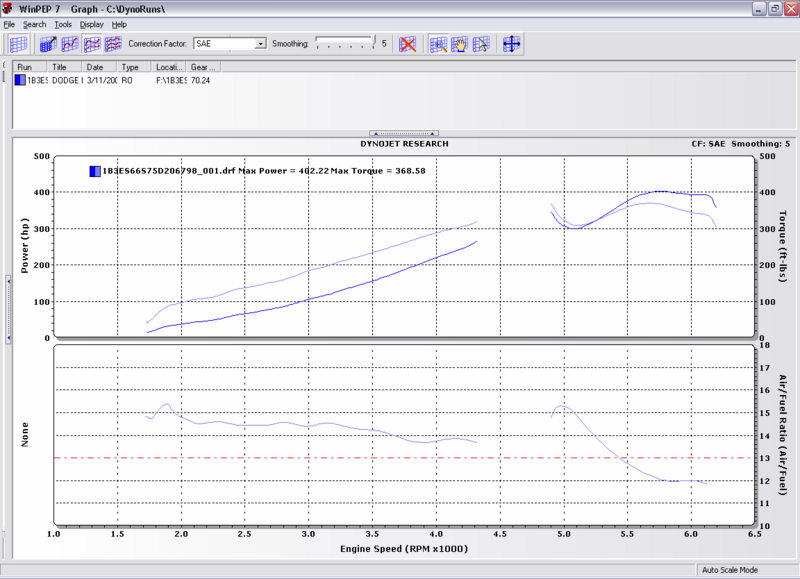
Task: Click the horizontal scrollbar above the graph
Action: 404,134
